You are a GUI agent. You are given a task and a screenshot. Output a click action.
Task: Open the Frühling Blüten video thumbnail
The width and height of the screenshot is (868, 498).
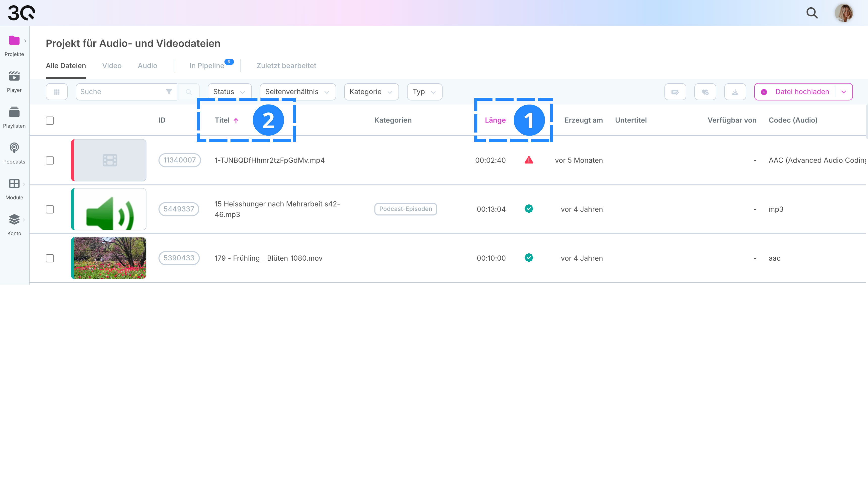(109, 258)
